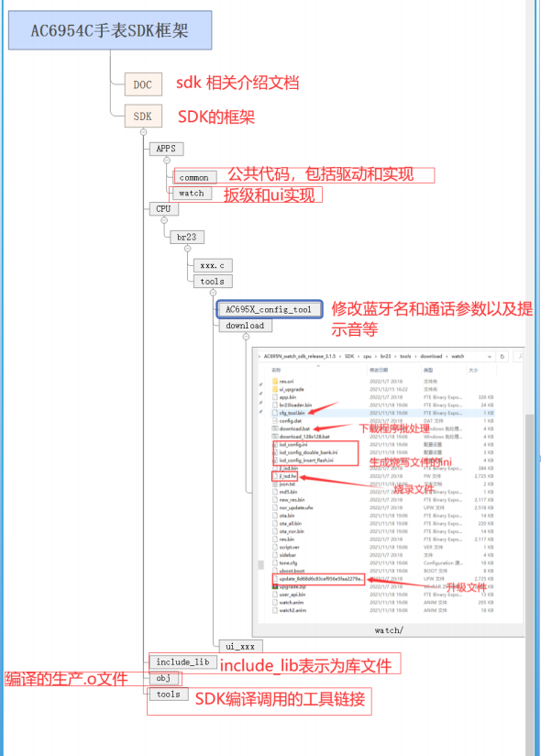Viewport: 541px width, 756px height.
Task: Click the download breadcrumb in the address bar
Action: pyautogui.click(x=431, y=356)
